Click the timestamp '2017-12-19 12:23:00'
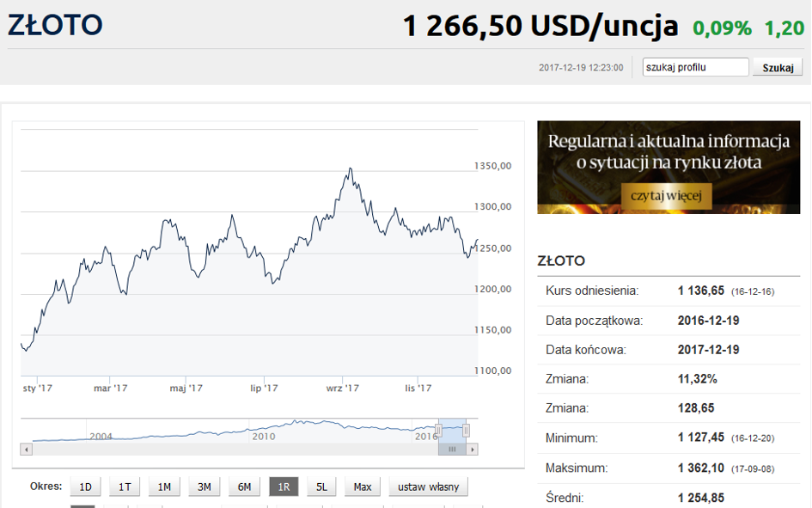The image size is (812, 508). 581,68
